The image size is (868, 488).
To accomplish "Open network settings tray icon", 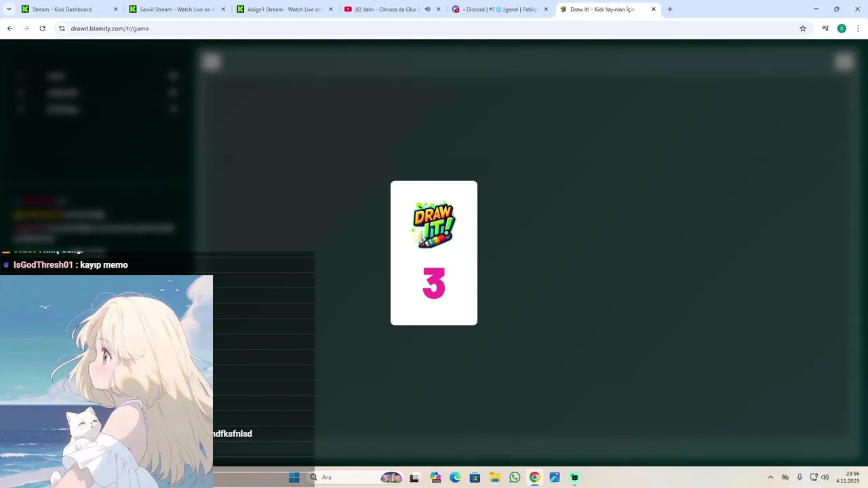I will [x=814, y=477].
